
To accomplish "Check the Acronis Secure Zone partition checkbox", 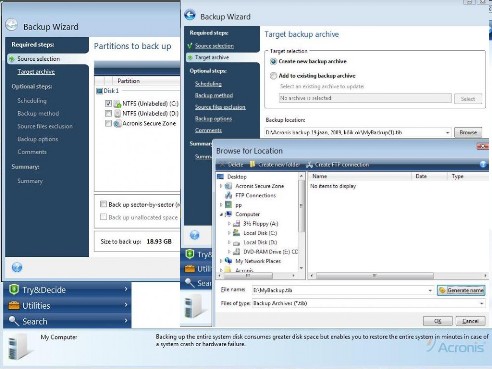I will (x=108, y=123).
